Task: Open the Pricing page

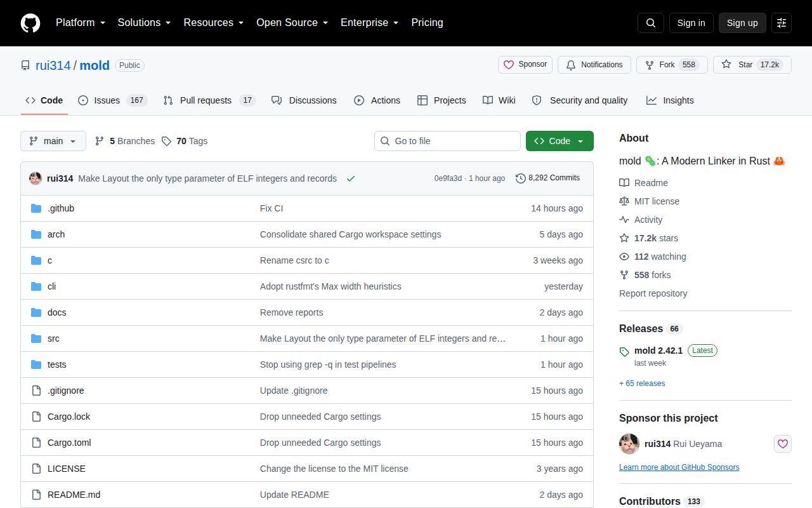Action: pyautogui.click(x=427, y=23)
